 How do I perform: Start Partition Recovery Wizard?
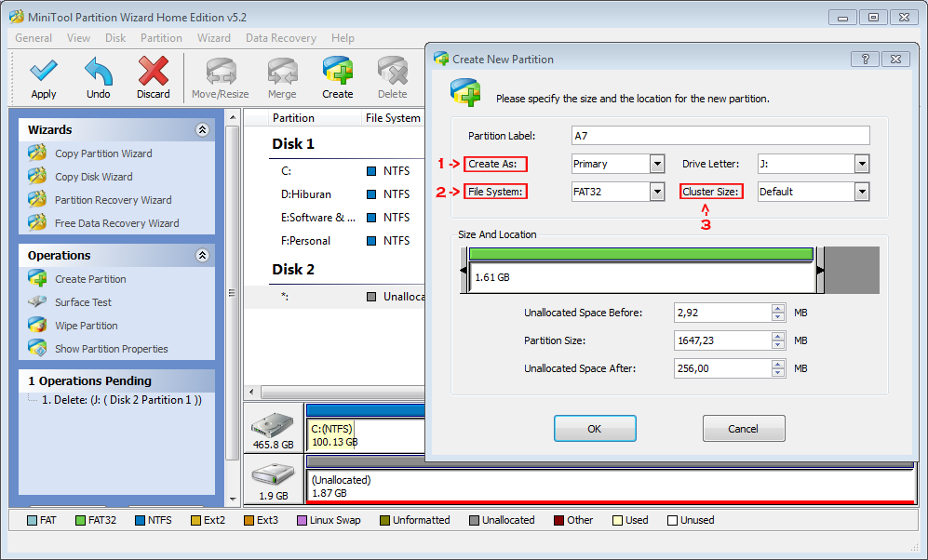[x=113, y=200]
